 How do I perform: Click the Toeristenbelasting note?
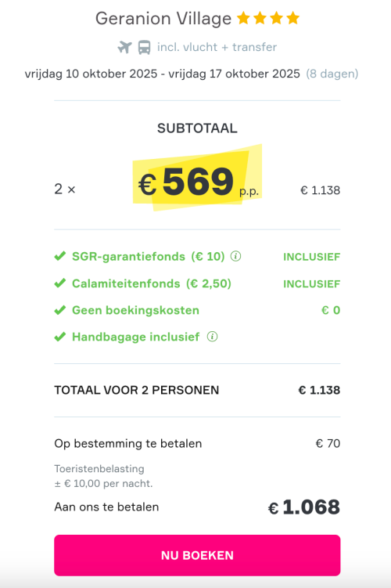click(x=104, y=476)
